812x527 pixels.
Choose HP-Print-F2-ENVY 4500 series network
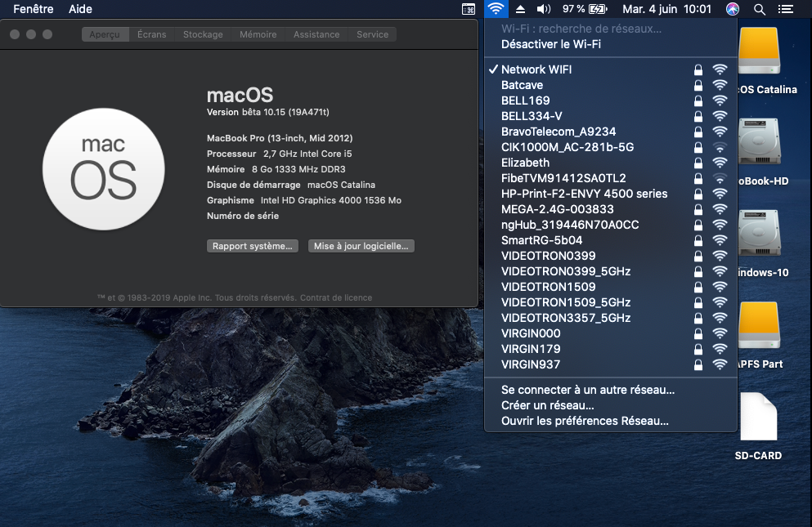point(611,194)
